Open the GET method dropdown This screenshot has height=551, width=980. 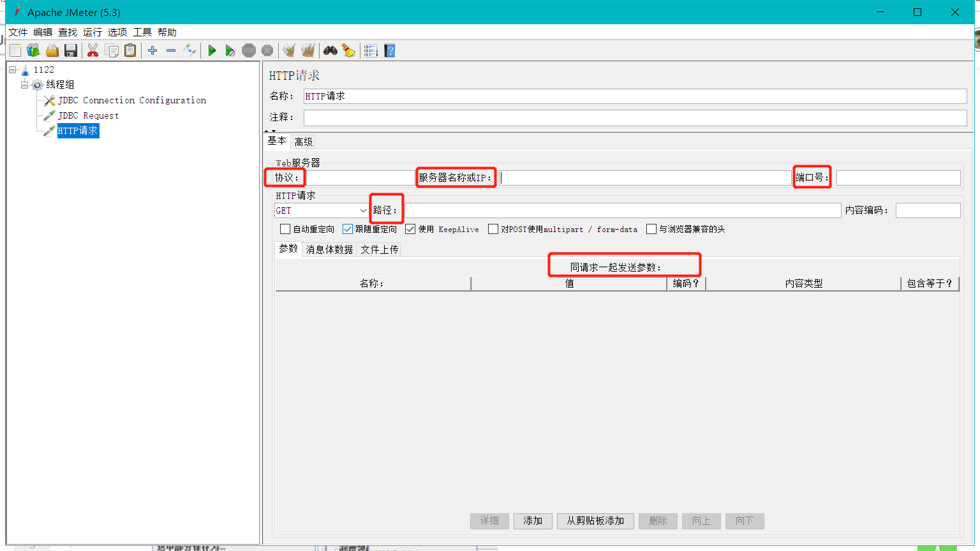pos(322,210)
